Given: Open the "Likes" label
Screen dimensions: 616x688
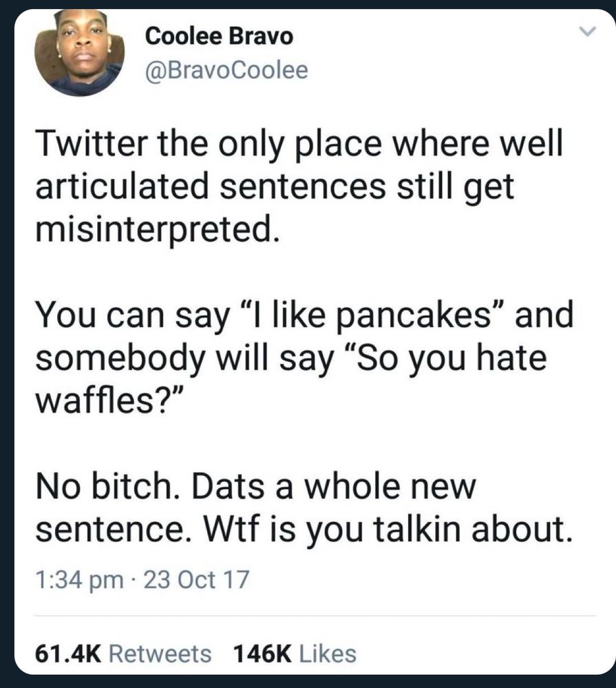Looking at the screenshot, I should pos(328,653).
